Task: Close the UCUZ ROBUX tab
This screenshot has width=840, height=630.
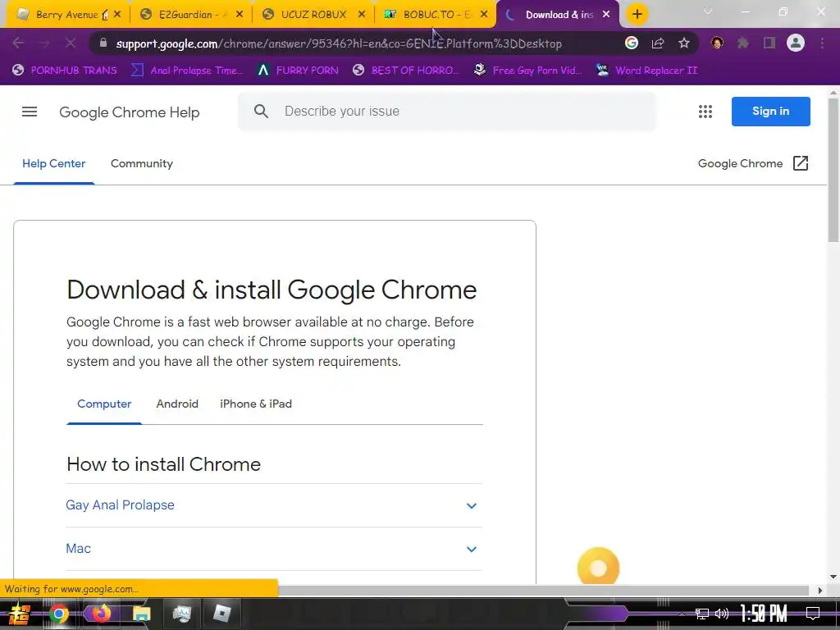Action: (362, 15)
